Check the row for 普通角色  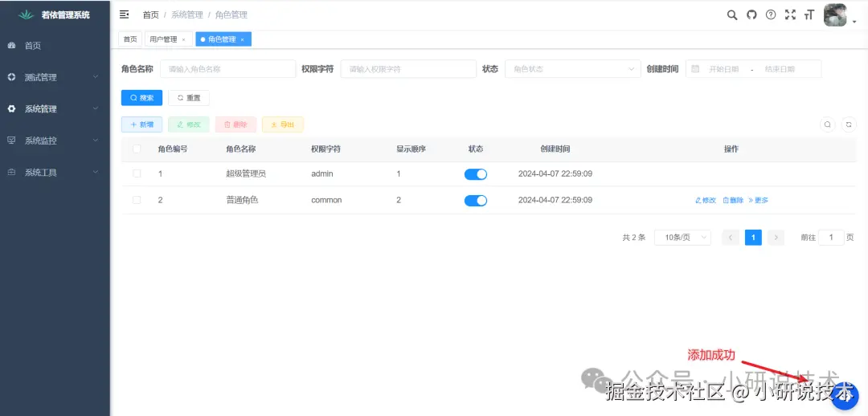(x=137, y=200)
